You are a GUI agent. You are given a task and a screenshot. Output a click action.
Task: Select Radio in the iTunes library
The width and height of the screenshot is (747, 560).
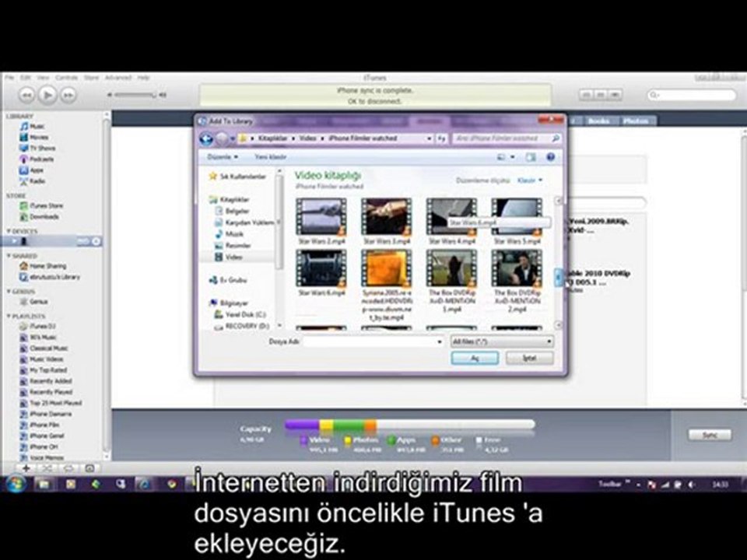tap(32, 181)
